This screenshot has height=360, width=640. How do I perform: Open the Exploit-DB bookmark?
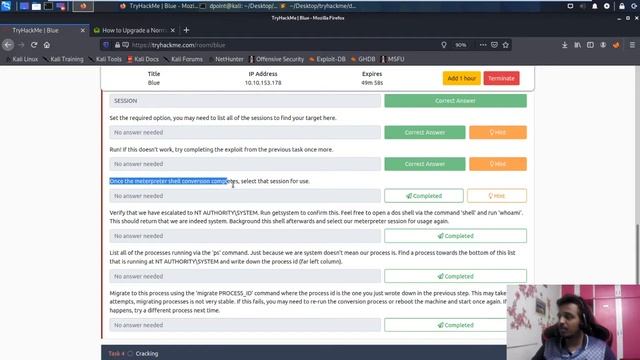(327, 59)
